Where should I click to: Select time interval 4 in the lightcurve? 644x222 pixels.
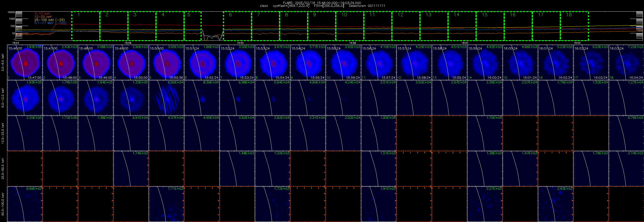(x=170, y=26)
